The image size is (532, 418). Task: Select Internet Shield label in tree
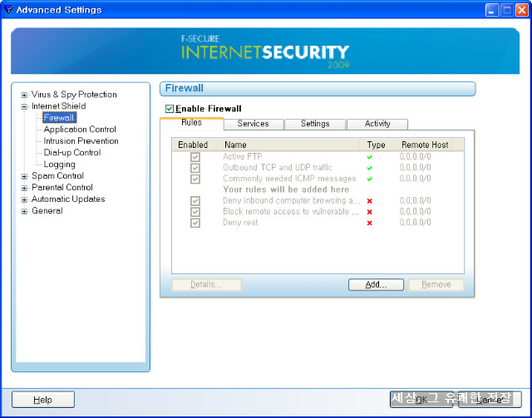[x=59, y=106]
